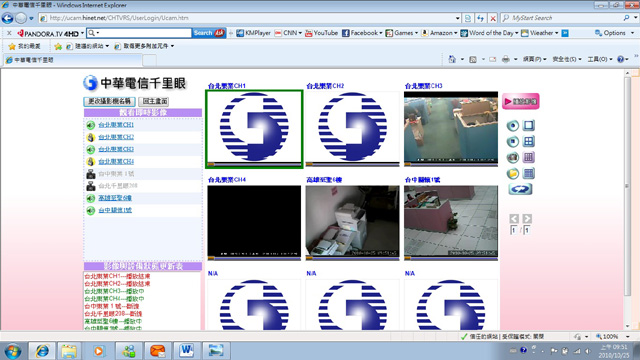
Task: Switch to four-camera grid layout
Action: tap(529, 141)
